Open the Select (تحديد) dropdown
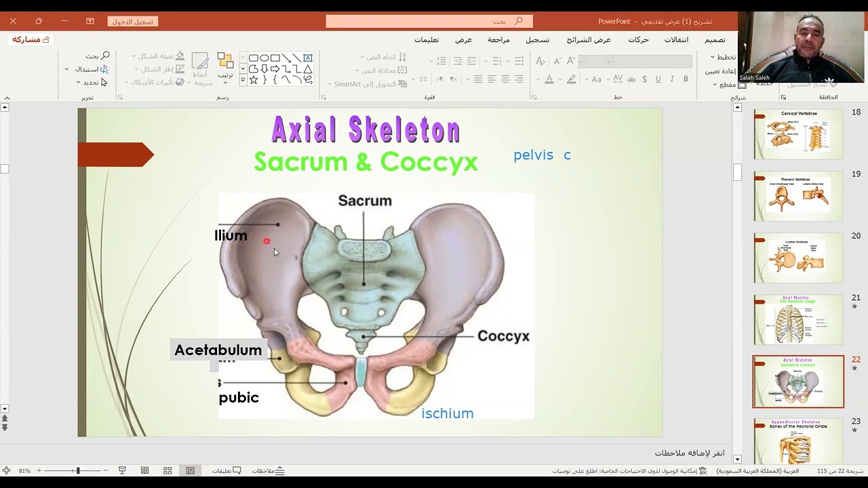 pyautogui.click(x=91, y=82)
